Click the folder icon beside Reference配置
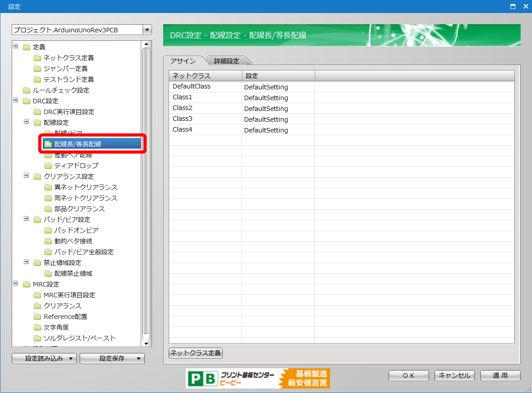This screenshot has width=532, height=393. coord(37,317)
